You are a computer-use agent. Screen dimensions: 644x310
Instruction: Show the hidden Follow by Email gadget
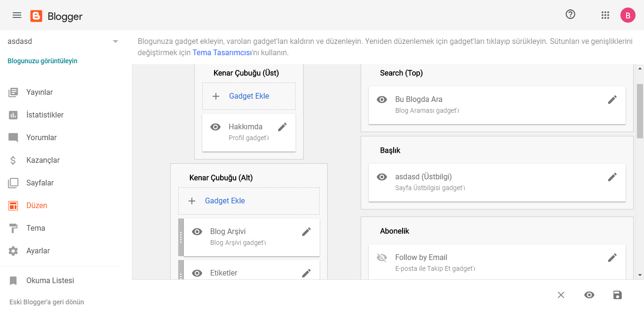382,258
